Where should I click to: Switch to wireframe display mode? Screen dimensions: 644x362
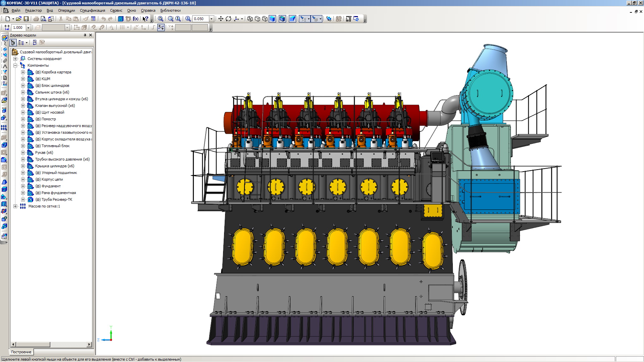[250, 19]
